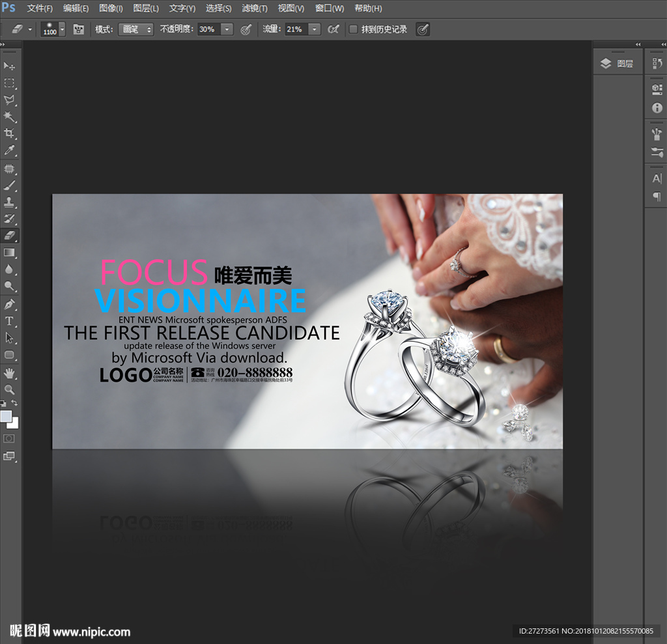Screen dimensions: 667x644
Task: Select the Hand tool
Action: tap(9, 373)
